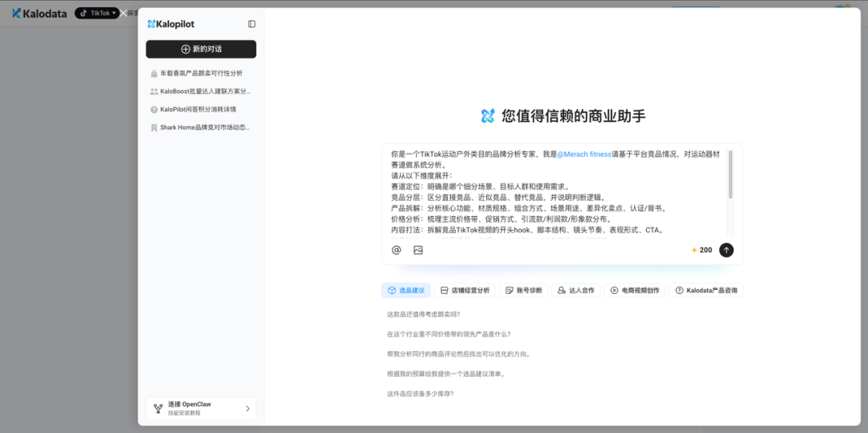
Task: Expand the OpenClaw card chevron arrow
Action: [x=248, y=409]
